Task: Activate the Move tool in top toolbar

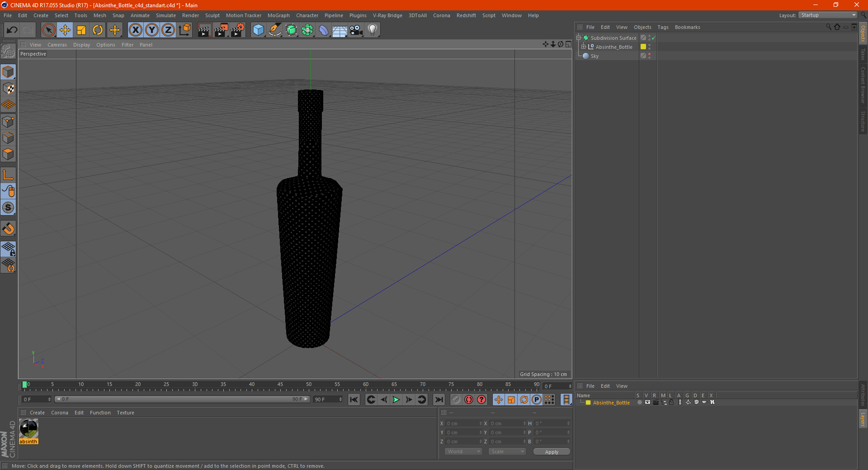Action: click(65, 30)
